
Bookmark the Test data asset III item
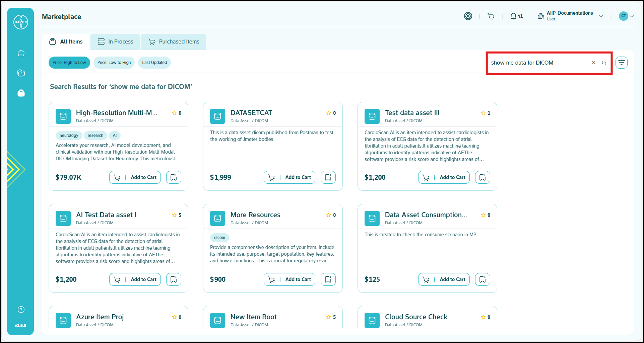pyautogui.click(x=482, y=177)
